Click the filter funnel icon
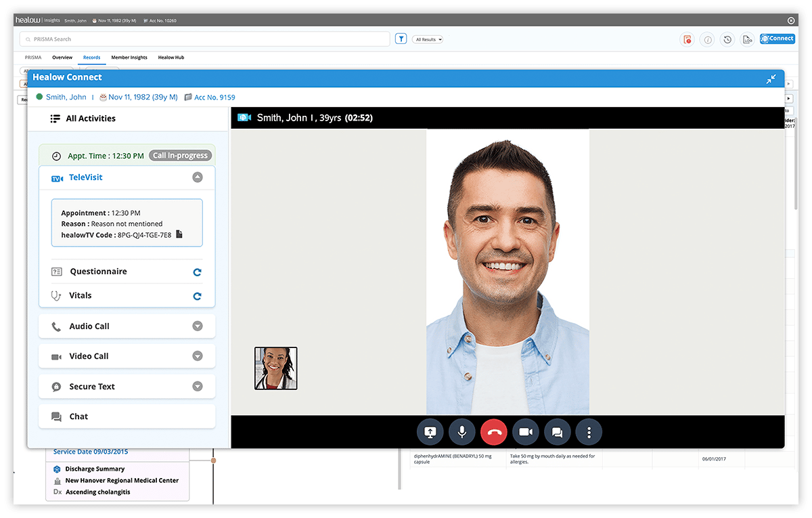This screenshot has height=518, width=812. click(401, 39)
